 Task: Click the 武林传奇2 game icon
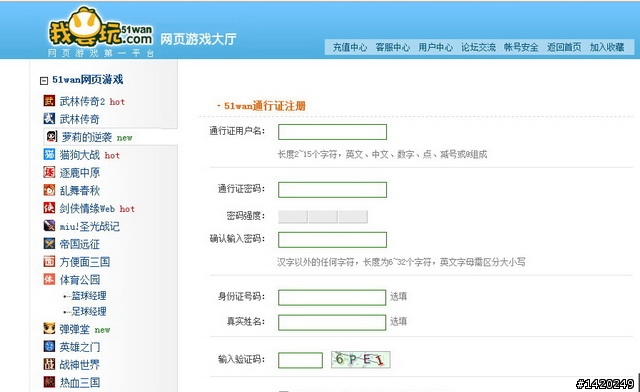(x=49, y=100)
